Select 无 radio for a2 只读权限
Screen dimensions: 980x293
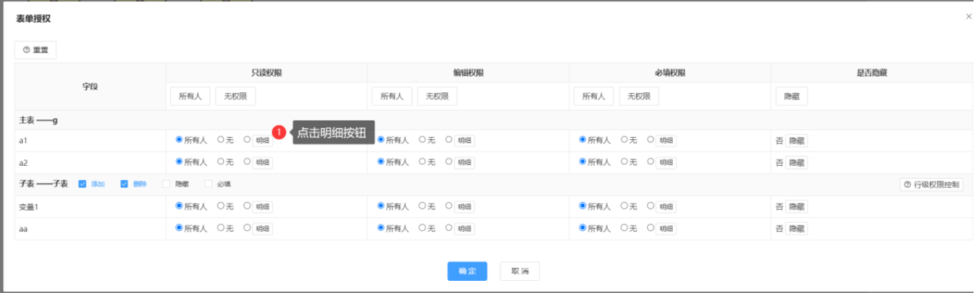tap(221, 162)
